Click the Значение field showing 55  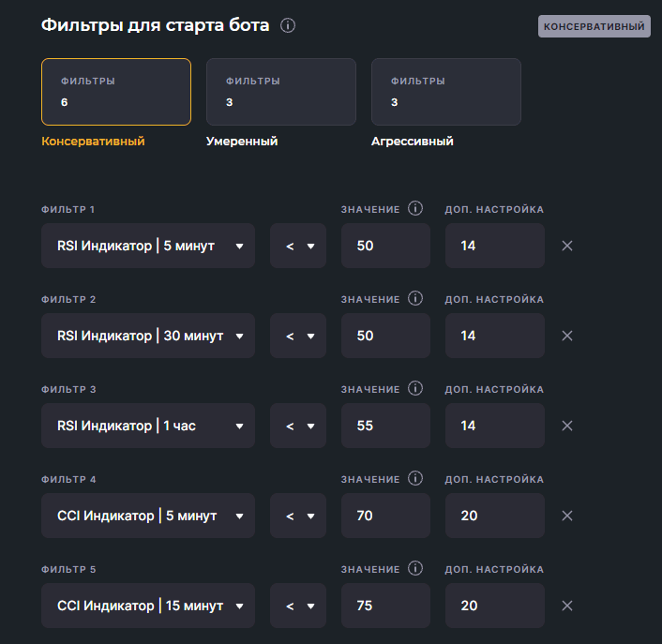pyautogui.click(x=385, y=426)
